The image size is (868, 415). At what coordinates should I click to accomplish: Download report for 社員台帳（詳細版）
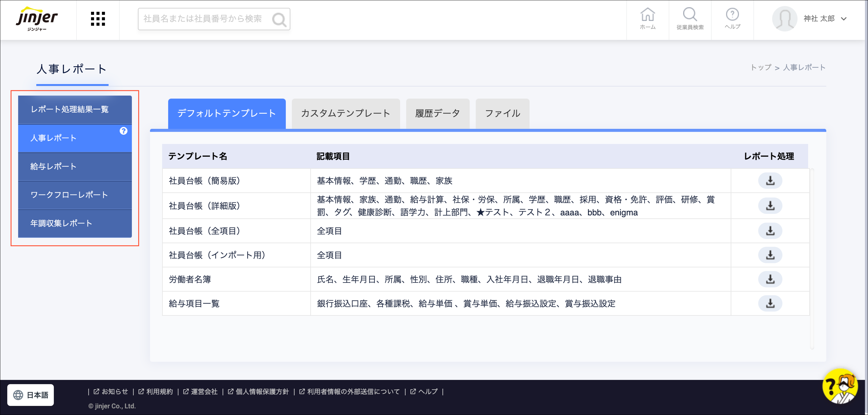tap(770, 206)
